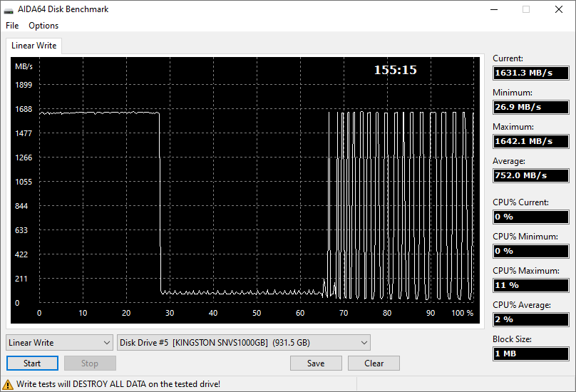Viewport: 576px width, 392px height.
Task: Select the Linear Write tab
Action: click(x=34, y=46)
